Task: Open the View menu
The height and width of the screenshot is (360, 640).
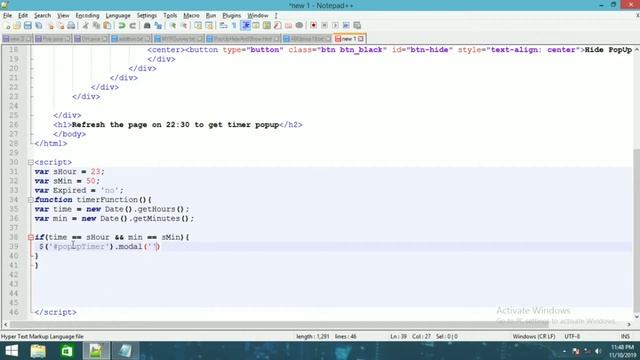Action: click(63, 16)
